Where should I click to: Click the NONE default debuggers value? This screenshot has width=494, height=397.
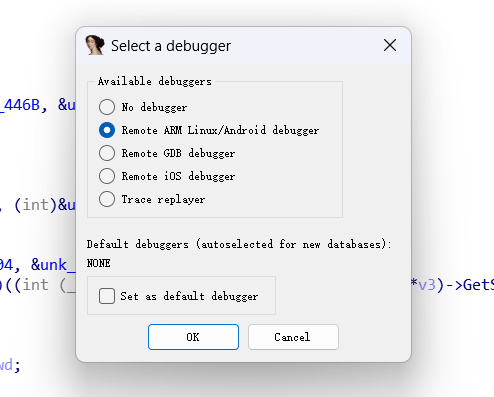point(99,263)
